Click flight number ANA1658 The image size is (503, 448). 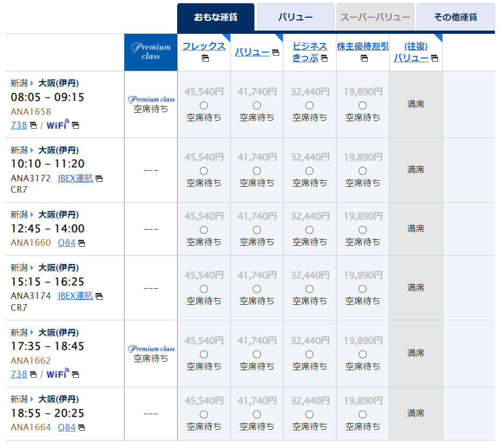[x=31, y=112]
